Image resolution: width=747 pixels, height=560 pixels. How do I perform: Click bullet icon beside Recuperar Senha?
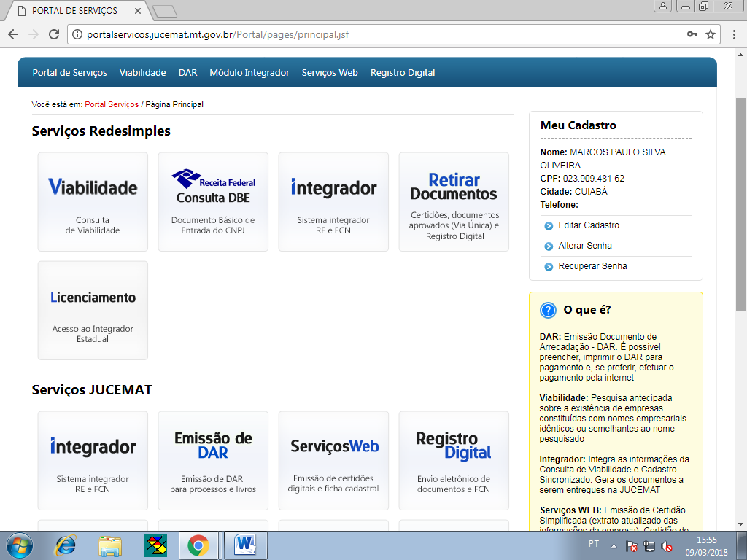tap(549, 267)
